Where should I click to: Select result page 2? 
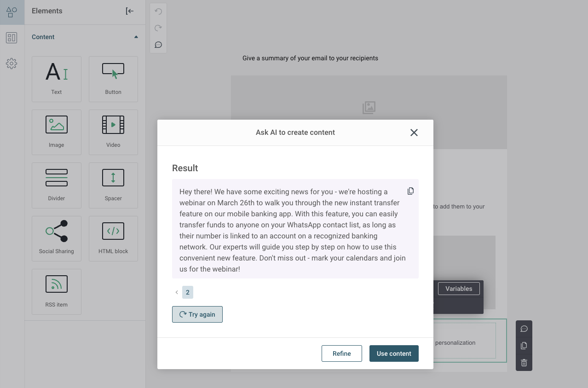[x=188, y=292]
